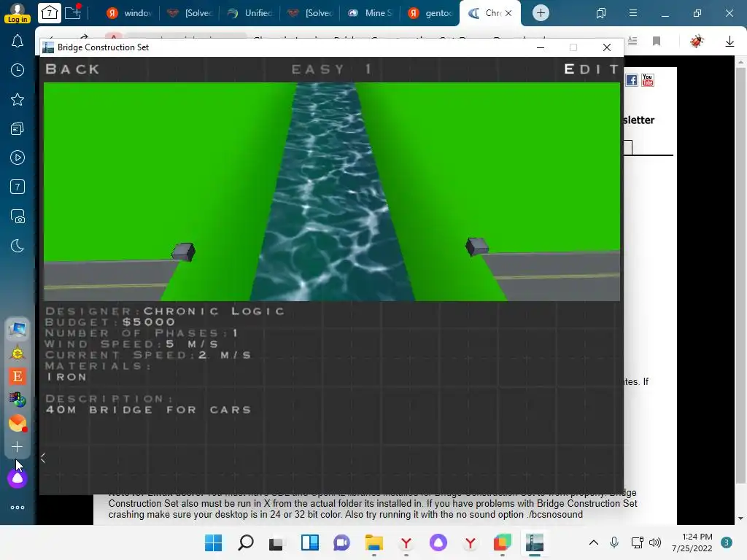The width and height of the screenshot is (747, 560).
Task: Open Task View on taskbar
Action: pyautogui.click(x=276, y=542)
